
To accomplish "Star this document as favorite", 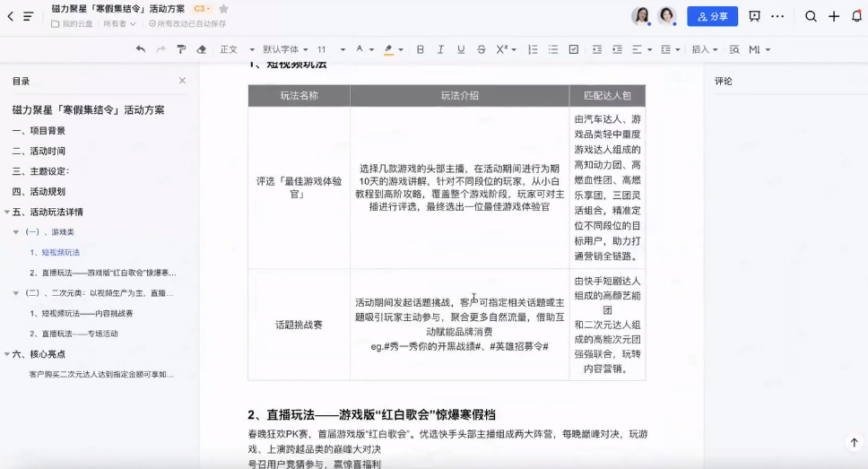I will click(223, 9).
